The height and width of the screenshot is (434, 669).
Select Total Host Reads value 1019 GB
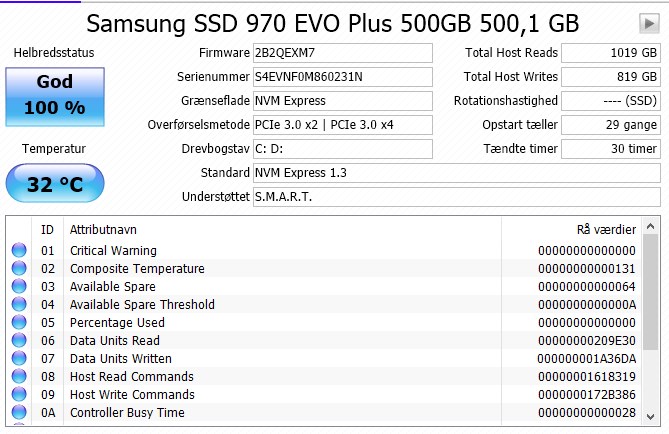[x=611, y=53]
